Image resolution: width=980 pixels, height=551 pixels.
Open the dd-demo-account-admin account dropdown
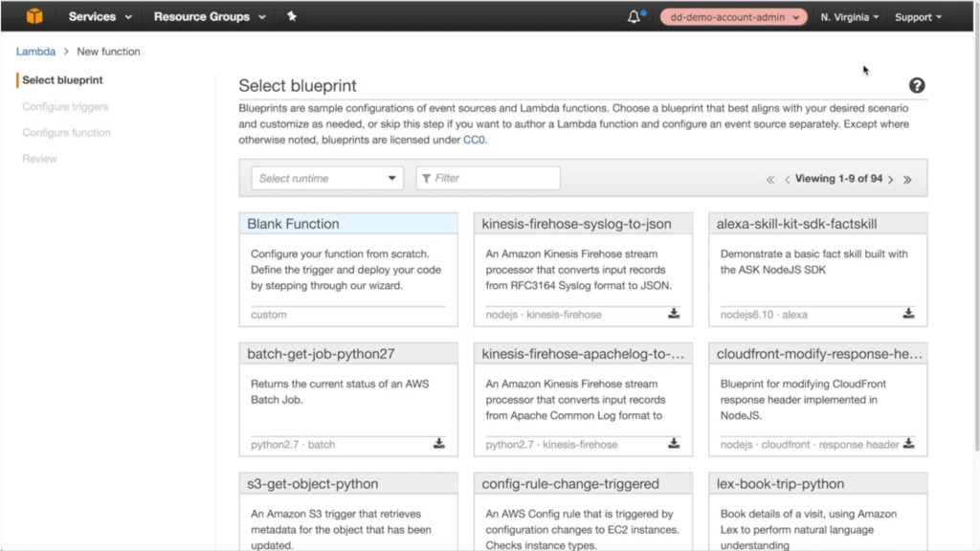click(x=734, y=17)
